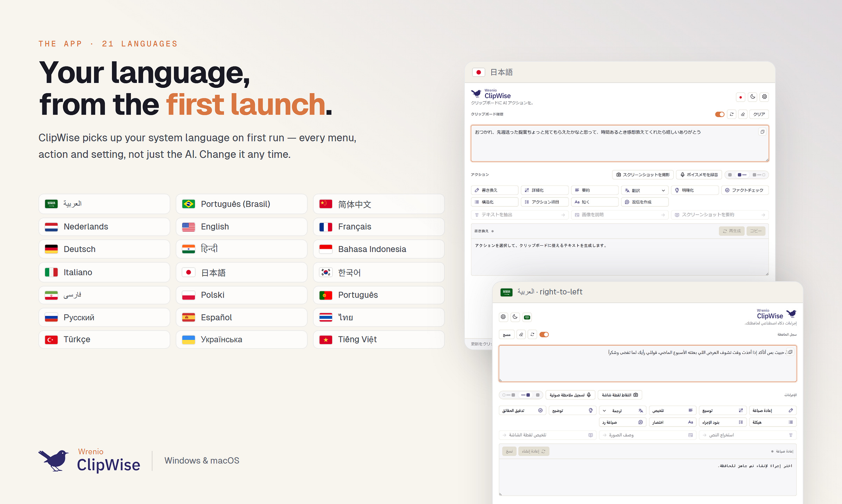Select the Português (Brasil) language chip
Screen dimensions: 842x504
click(x=241, y=204)
